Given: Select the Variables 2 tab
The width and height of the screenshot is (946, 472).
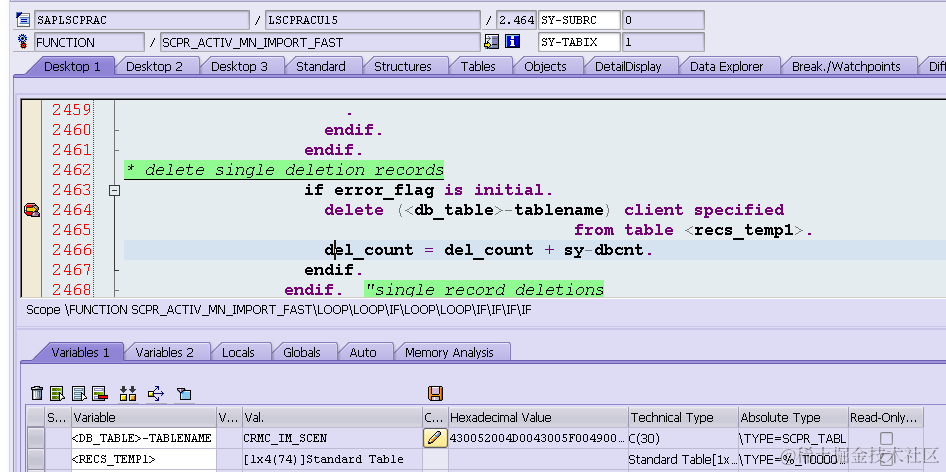Looking at the screenshot, I should (164, 352).
